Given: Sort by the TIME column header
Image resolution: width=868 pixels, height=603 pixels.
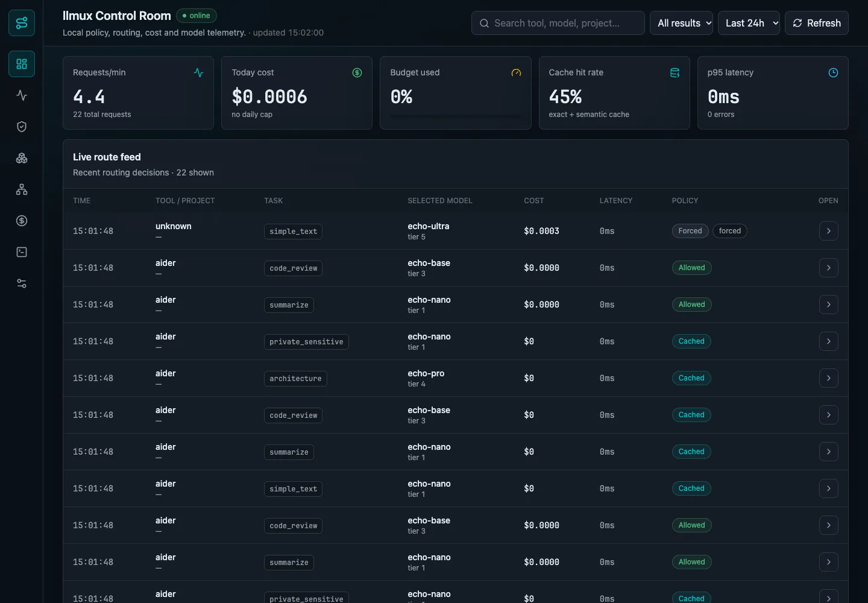Looking at the screenshot, I should point(81,201).
